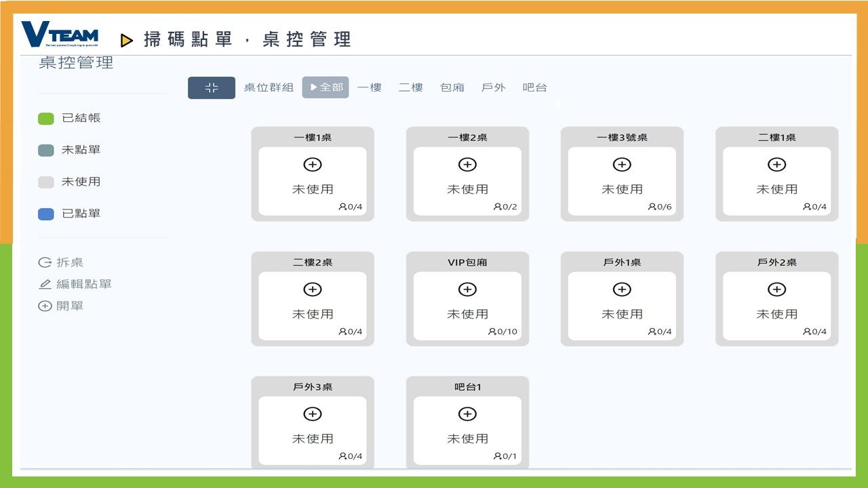This screenshot has width=868, height=488.
Task: Select the 一樓3號桌 table card
Action: pos(621,173)
